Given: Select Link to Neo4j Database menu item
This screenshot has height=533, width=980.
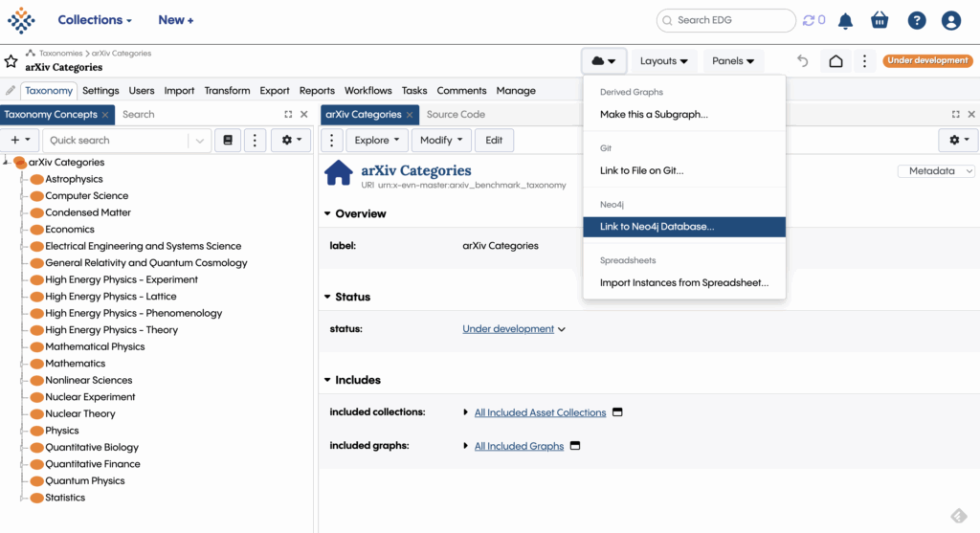Looking at the screenshot, I should point(657,227).
